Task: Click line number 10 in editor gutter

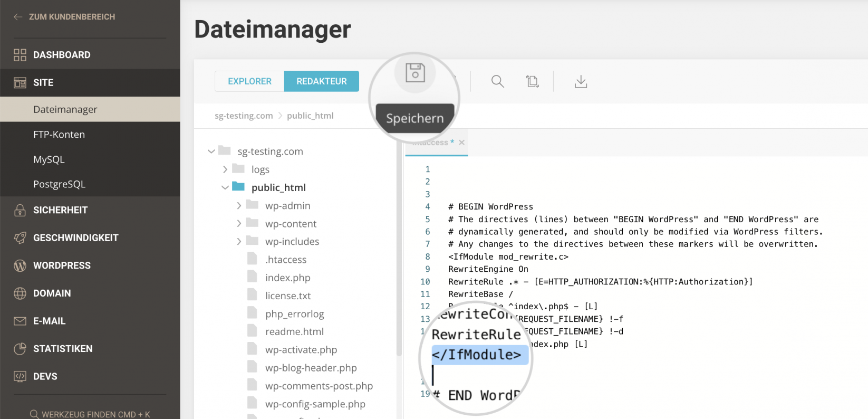Action: pos(425,282)
